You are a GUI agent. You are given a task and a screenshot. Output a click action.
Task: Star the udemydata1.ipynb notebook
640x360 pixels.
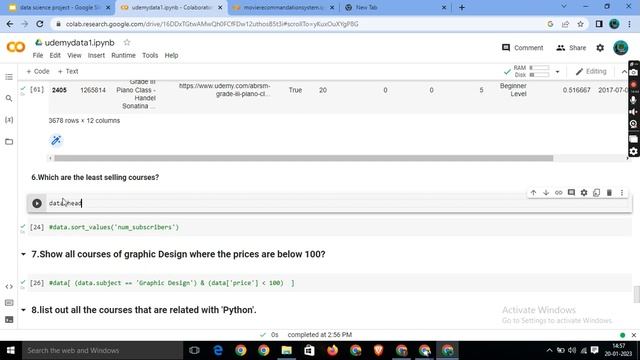coord(127,42)
